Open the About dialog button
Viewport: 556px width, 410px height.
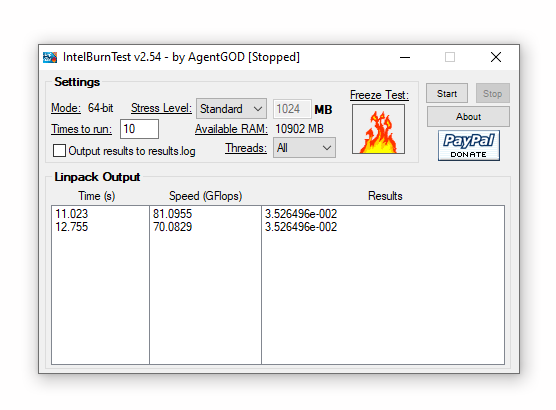pyautogui.click(x=468, y=116)
